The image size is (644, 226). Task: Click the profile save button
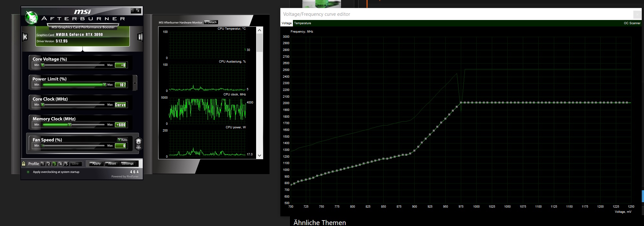click(75, 164)
